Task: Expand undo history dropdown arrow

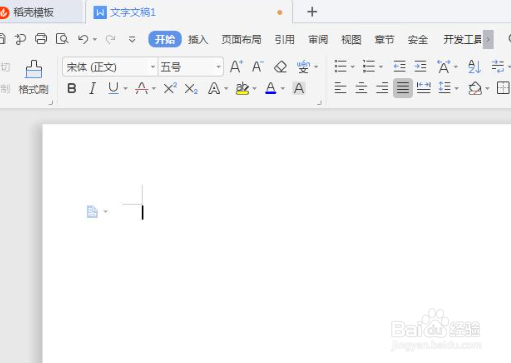Action: tap(95, 39)
